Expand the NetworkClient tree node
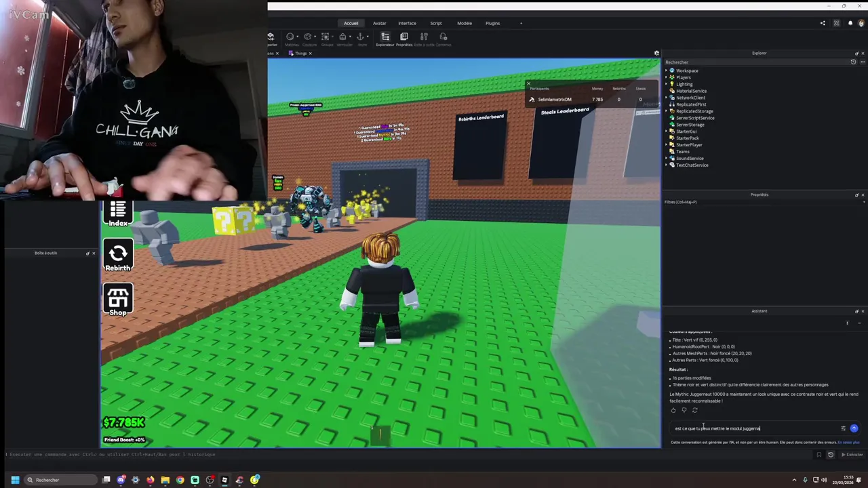Viewport: 868px width, 488px height. [667, 98]
